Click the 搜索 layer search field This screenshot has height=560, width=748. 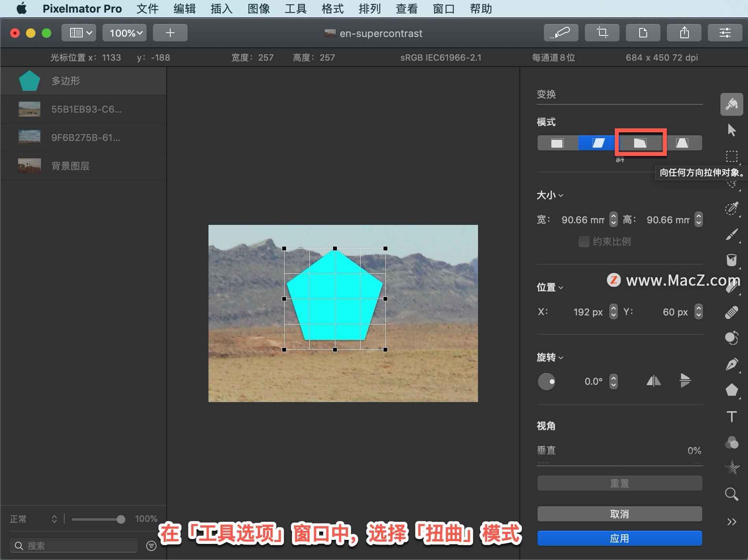74,545
